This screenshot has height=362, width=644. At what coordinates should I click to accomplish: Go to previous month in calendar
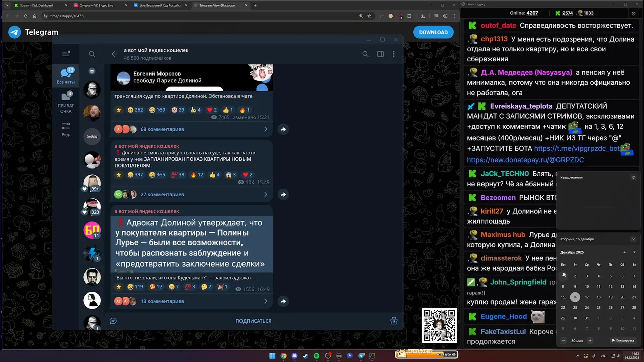pyautogui.click(x=624, y=252)
